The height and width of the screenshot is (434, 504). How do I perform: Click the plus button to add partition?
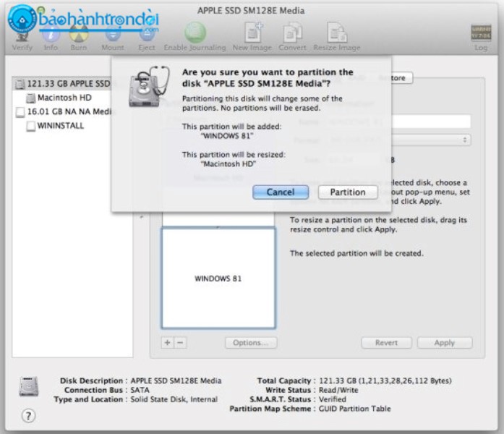click(168, 343)
